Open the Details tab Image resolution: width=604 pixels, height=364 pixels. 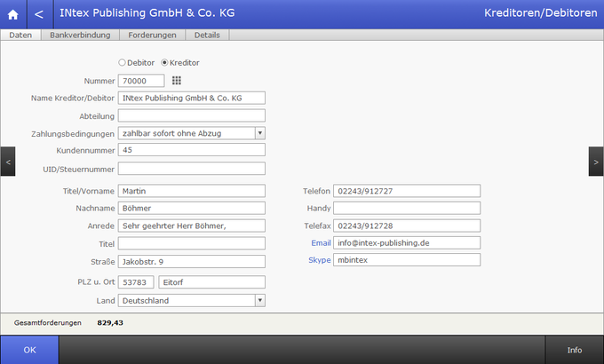tap(207, 35)
